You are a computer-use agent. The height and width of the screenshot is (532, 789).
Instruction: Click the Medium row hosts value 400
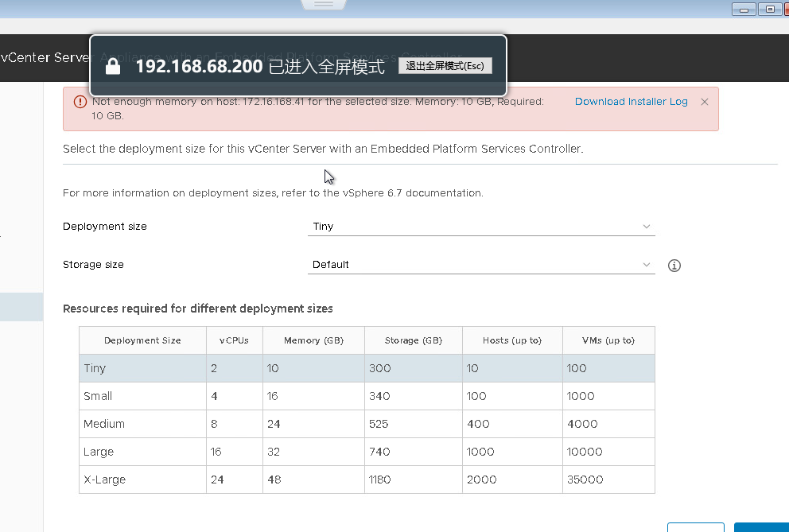(x=478, y=424)
